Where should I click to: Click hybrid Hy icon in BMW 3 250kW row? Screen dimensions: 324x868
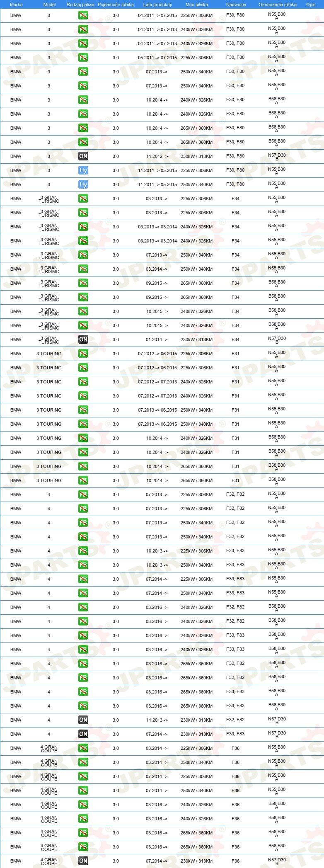pyautogui.click(x=83, y=184)
